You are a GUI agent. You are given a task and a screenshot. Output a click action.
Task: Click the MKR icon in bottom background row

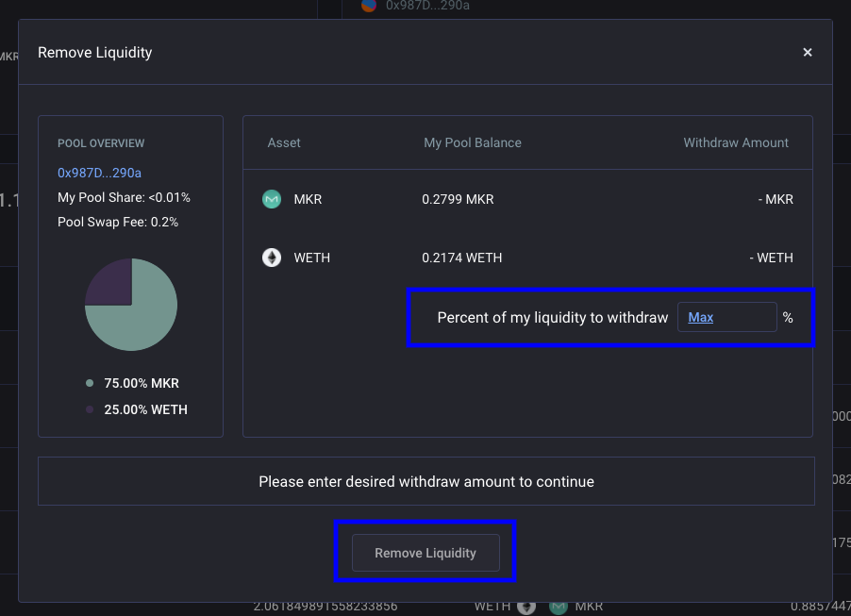coord(559,607)
